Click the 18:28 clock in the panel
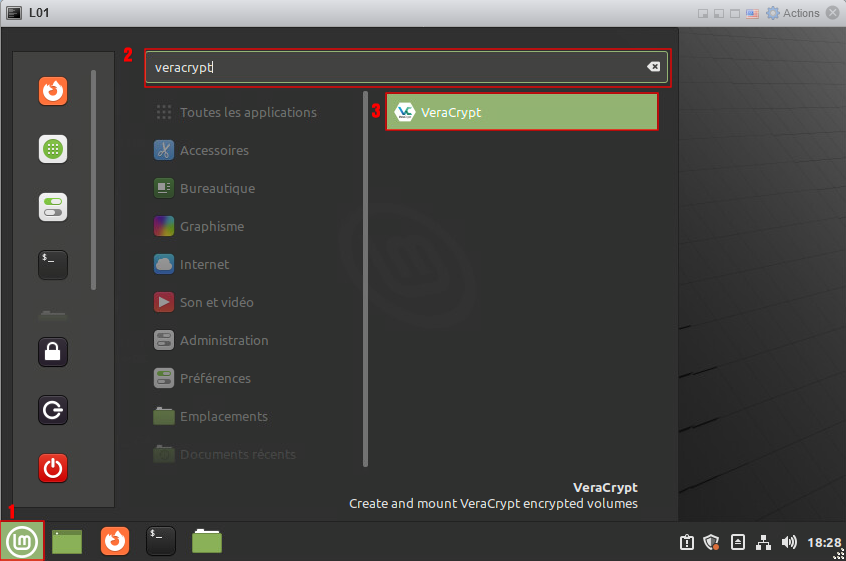846x561 pixels. (824, 542)
